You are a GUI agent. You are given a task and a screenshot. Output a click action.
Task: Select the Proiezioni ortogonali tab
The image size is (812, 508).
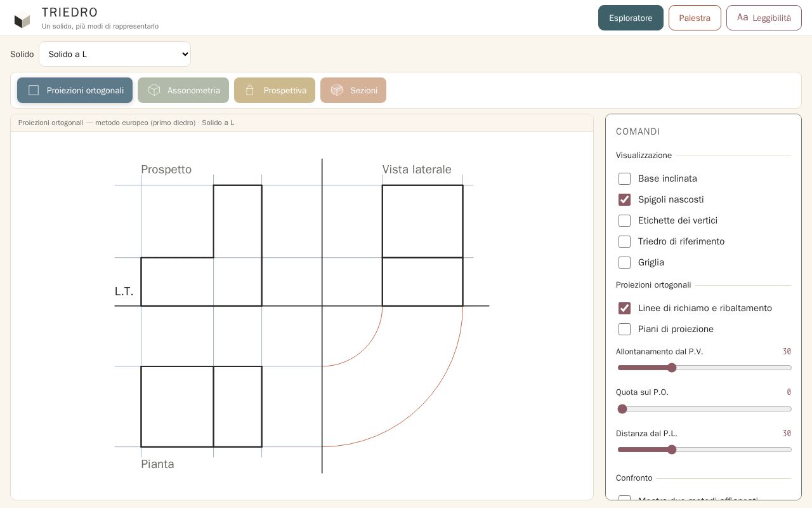coord(75,90)
